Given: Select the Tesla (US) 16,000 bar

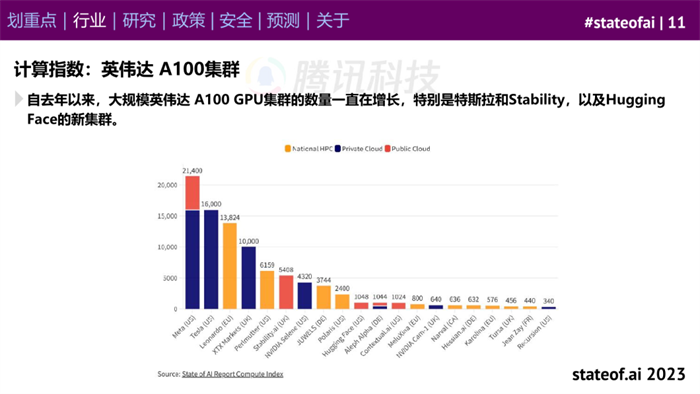Looking at the screenshot, I should (211, 259).
